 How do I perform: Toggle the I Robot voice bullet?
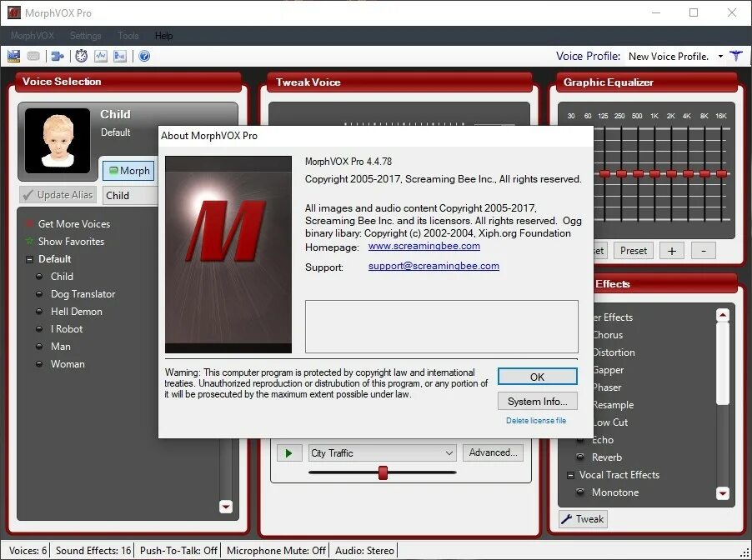pos(40,329)
